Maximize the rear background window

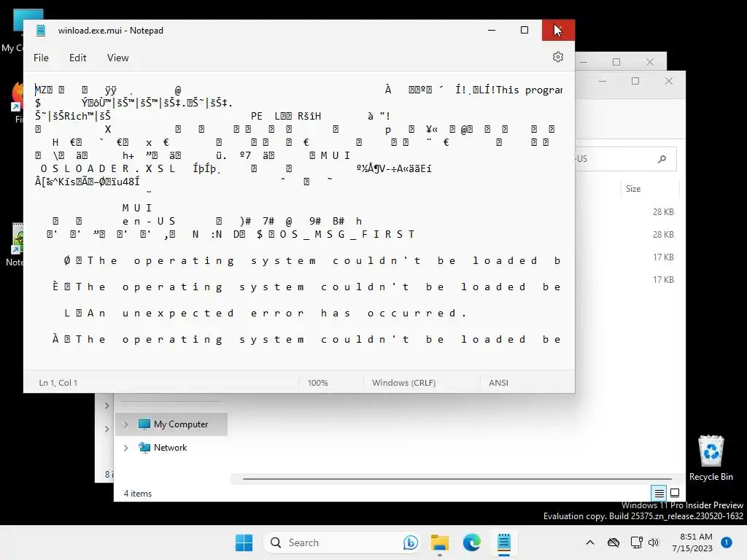point(616,62)
